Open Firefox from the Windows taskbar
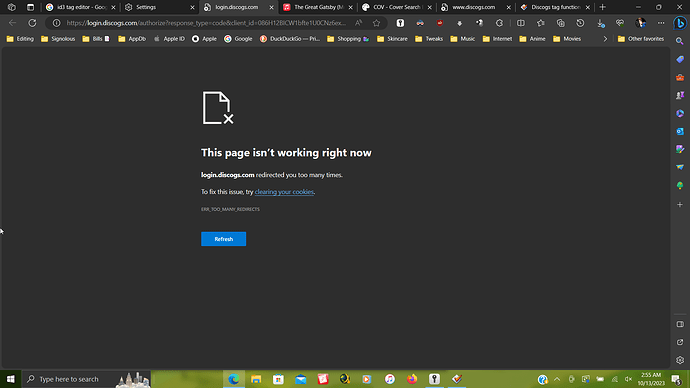Image resolution: width=690 pixels, height=388 pixels. click(x=412, y=379)
